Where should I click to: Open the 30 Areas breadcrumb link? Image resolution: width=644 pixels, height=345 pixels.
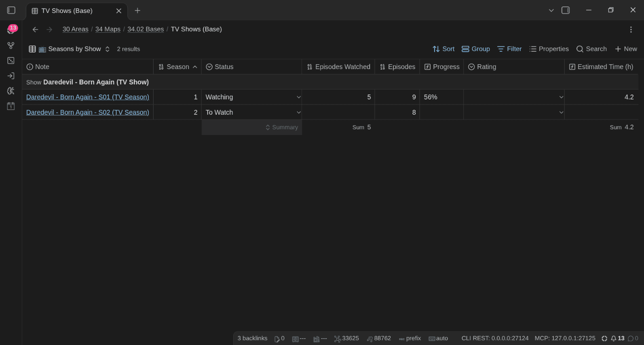(75, 29)
